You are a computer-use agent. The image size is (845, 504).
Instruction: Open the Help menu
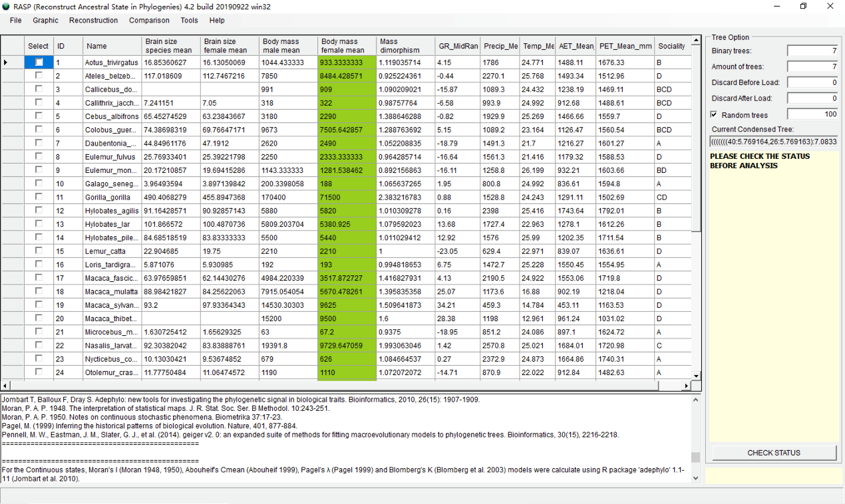(x=217, y=20)
